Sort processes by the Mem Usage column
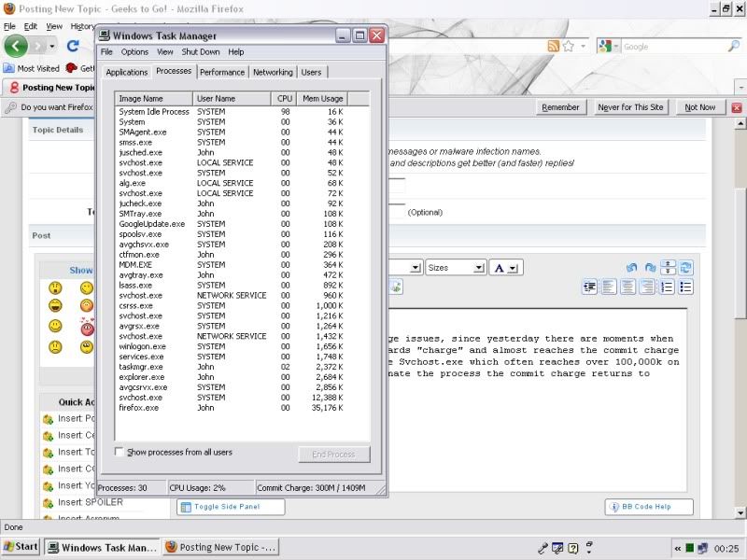Screen dimensions: 747x560 tap(322, 99)
